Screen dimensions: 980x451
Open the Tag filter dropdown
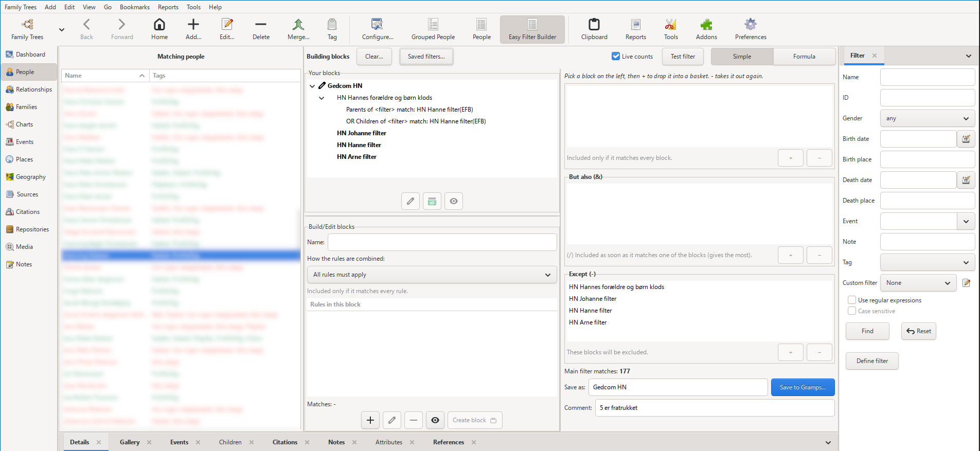[927, 262]
